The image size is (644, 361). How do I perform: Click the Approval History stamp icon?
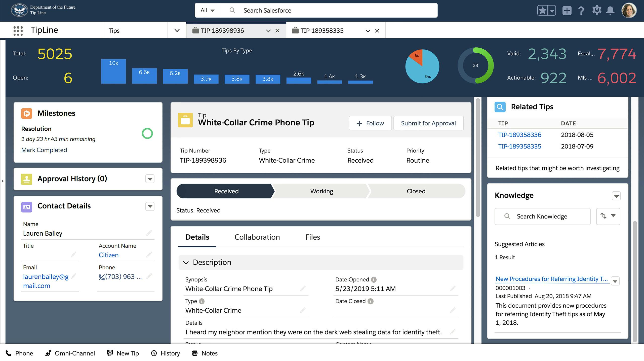(x=27, y=179)
